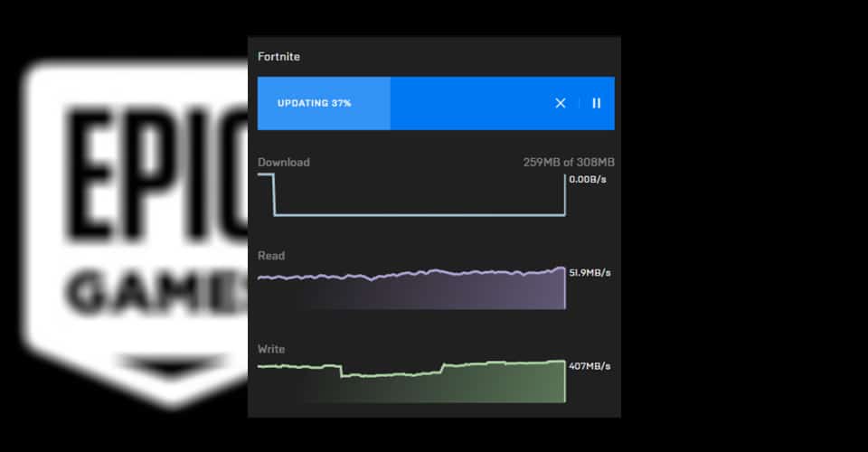Screen dimensions: 868x452
Task: Click the Read label
Action: 271,256
